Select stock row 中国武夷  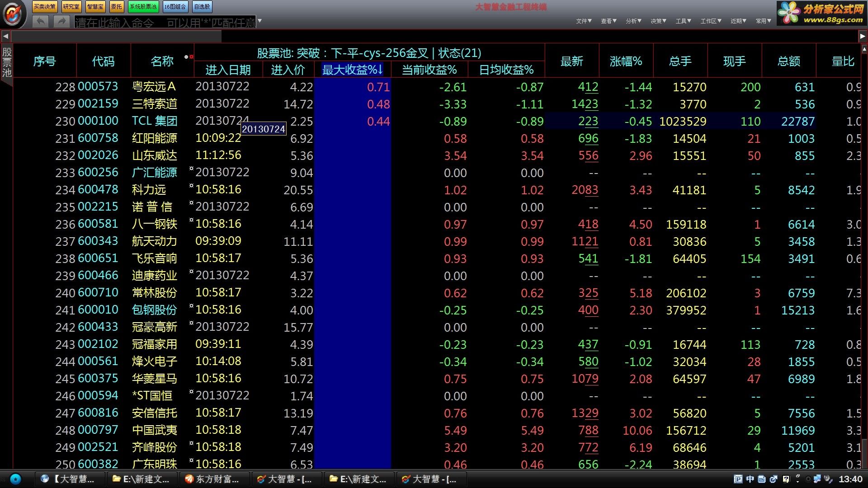coord(437,430)
